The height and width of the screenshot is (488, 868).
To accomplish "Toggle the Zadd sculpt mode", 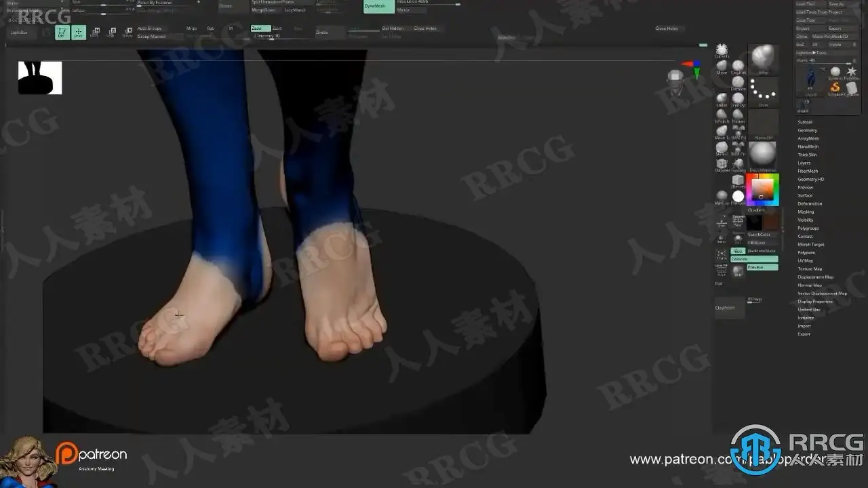I will 260,28.
